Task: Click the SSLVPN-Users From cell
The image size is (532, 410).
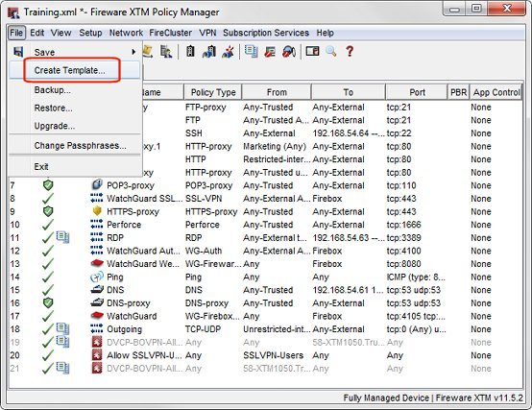Action: tap(273, 355)
